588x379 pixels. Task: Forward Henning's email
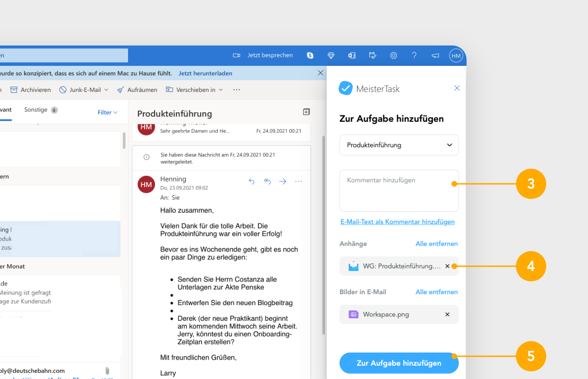point(283,181)
